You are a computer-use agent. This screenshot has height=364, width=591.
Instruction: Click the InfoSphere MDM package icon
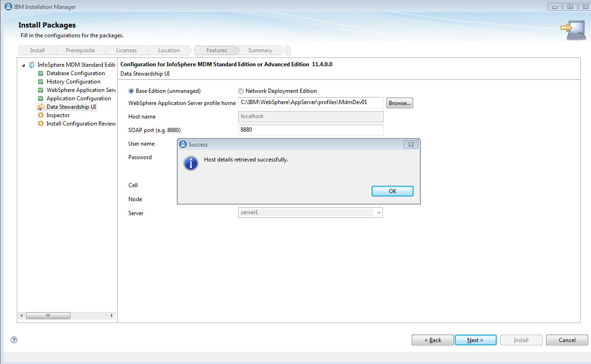tap(32, 65)
